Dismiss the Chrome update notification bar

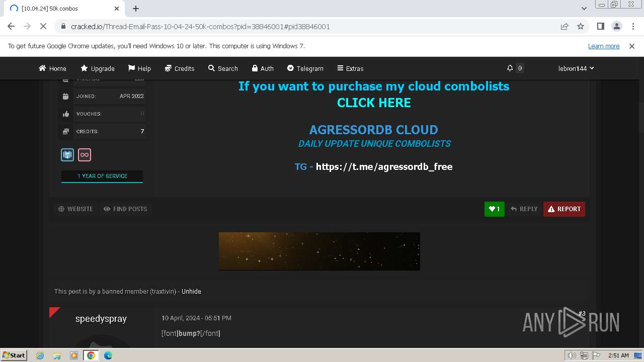632,46
